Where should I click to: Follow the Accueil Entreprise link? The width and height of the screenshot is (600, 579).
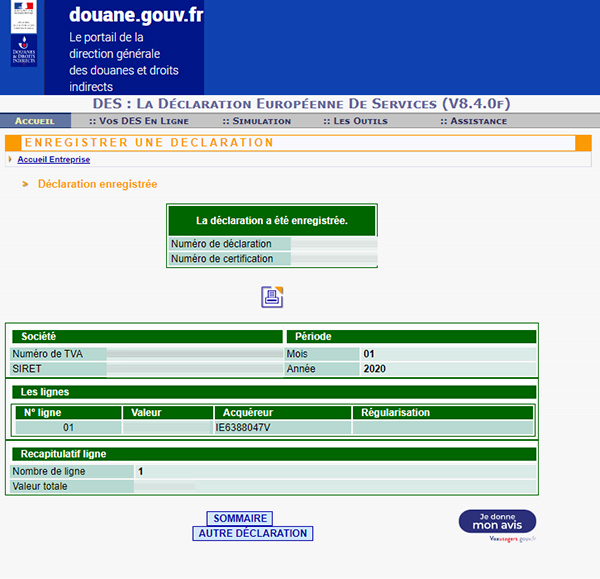pos(53,159)
